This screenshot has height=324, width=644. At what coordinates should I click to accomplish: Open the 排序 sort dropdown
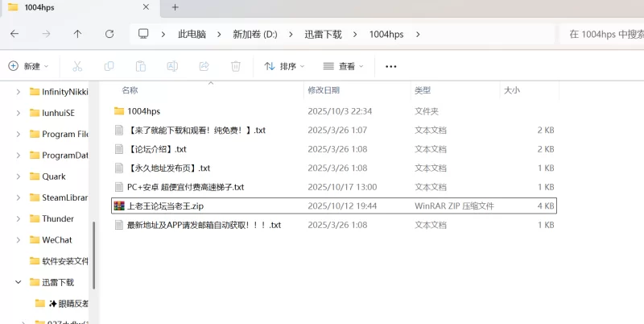[x=285, y=66]
